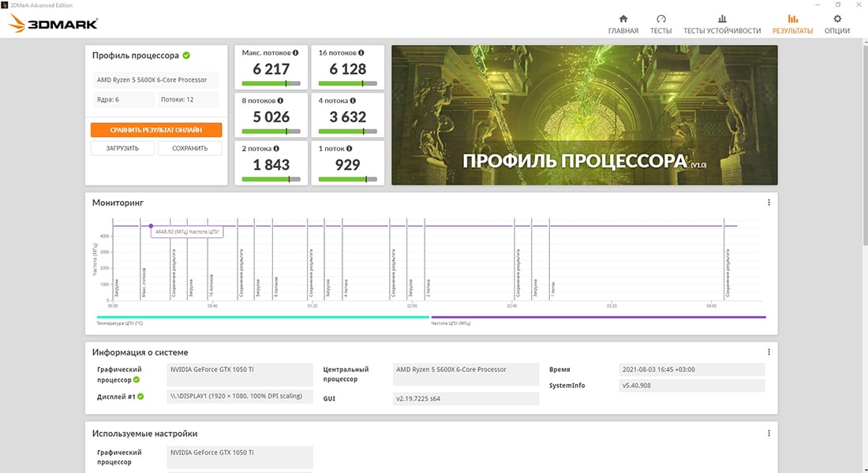The image size is (868, 473).
Task: Click info icon next to Макс. потоков
Action: pyautogui.click(x=296, y=54)
